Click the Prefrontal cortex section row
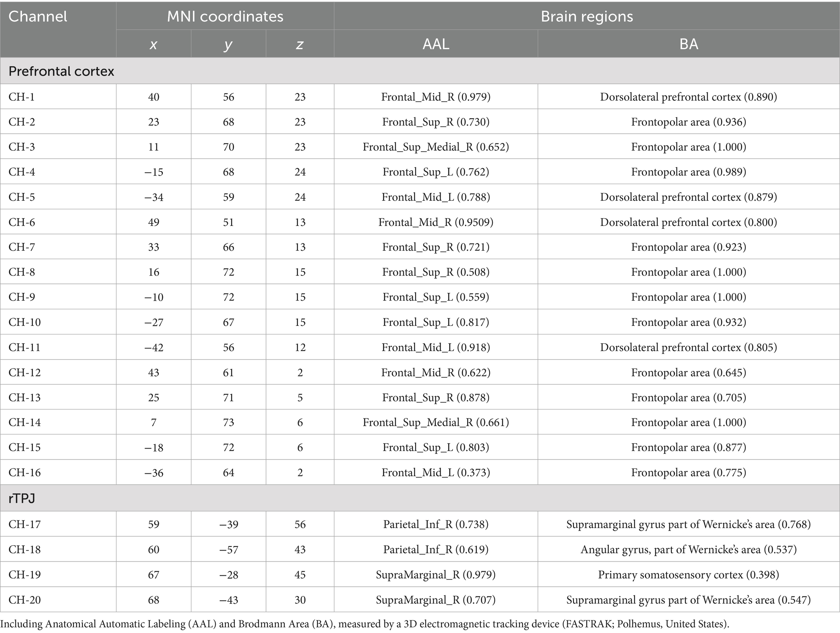Image resolution: width=840 pixels, height=633 pixels. pos(61,72)
